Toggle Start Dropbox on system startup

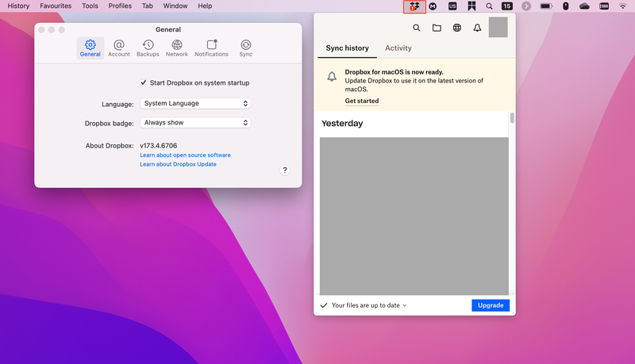point(144,82)
